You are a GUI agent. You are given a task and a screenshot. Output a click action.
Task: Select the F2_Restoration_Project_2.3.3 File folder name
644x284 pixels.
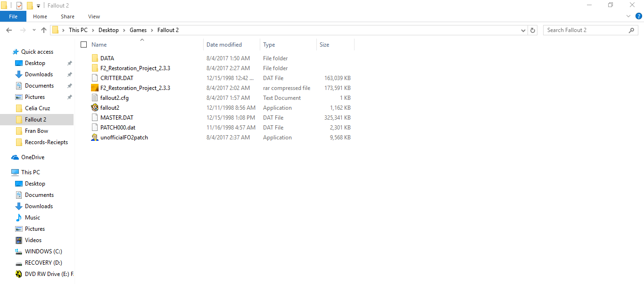[x=135, y=68]
